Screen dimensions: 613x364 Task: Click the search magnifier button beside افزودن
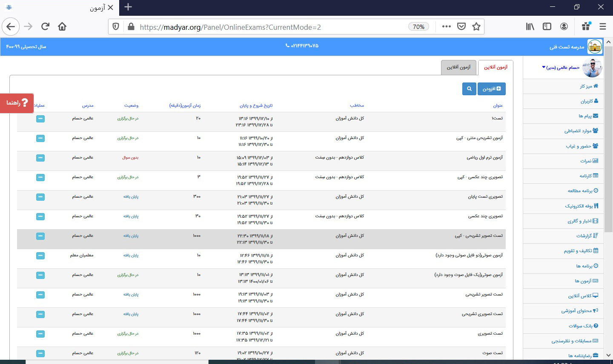469,89
